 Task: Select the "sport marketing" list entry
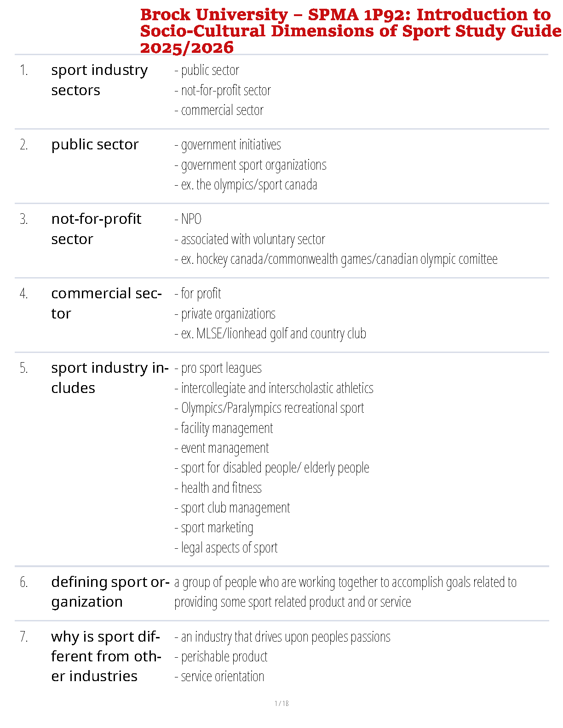(x=214, y=528)
